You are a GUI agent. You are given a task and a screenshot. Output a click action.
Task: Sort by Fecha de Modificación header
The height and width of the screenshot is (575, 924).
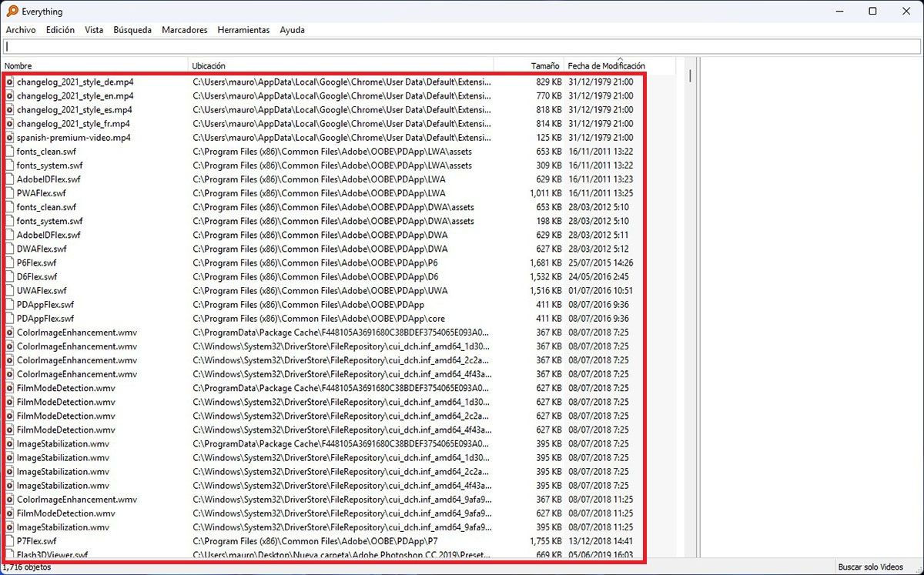[619, 65]
